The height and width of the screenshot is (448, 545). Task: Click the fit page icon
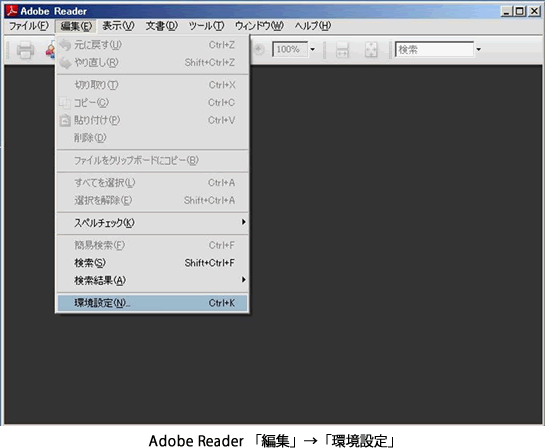pos(371,50)
